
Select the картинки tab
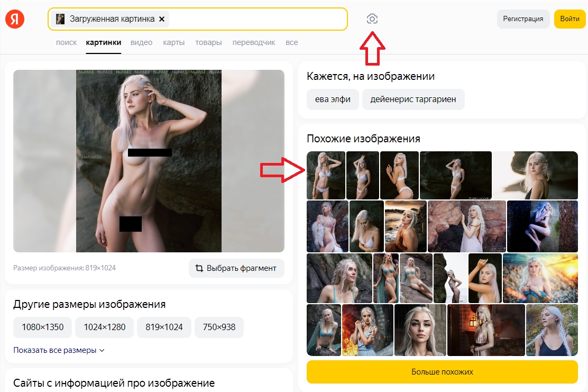tap(104, 42)
